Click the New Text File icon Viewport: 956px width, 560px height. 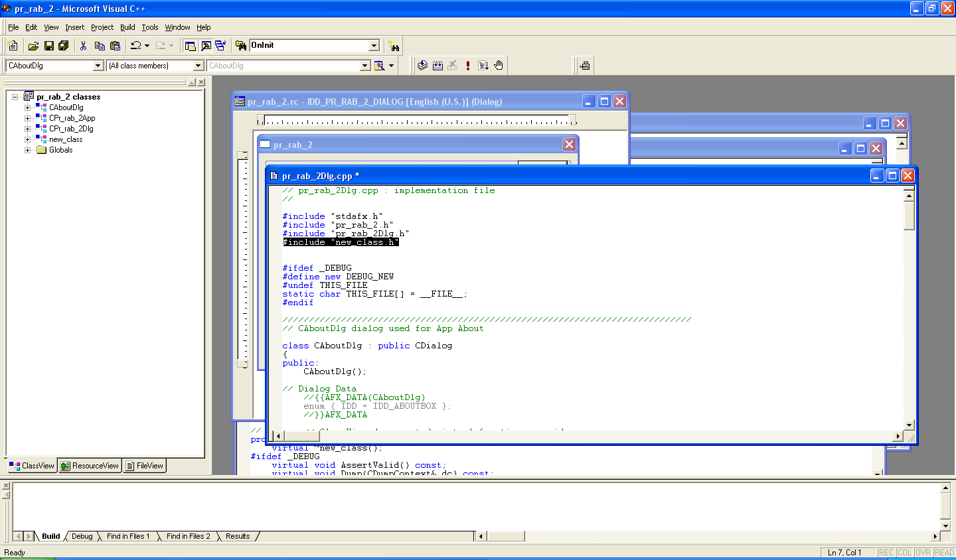click(x=13, y=46)
